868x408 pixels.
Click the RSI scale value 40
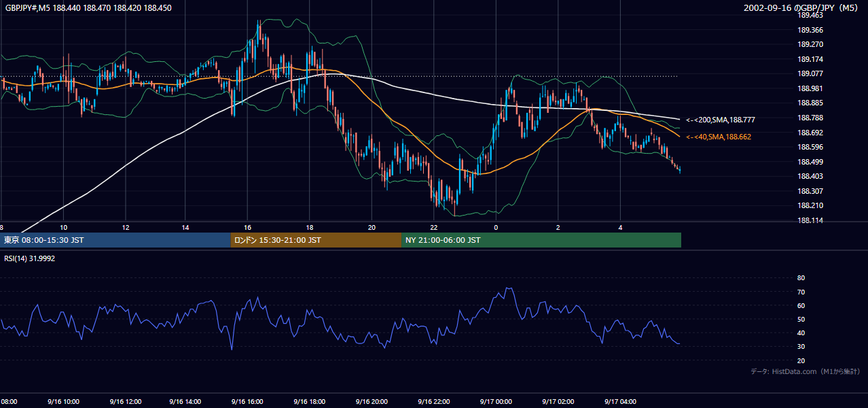801,333
